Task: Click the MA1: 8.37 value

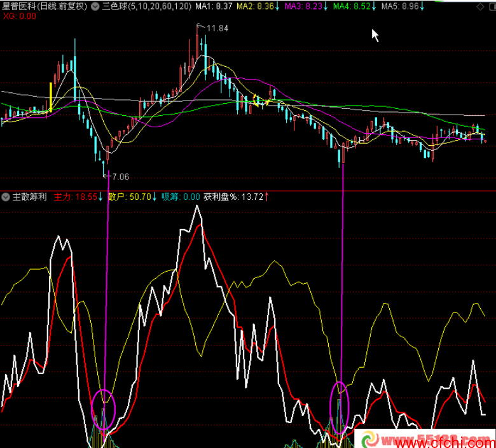Action: 214,6
